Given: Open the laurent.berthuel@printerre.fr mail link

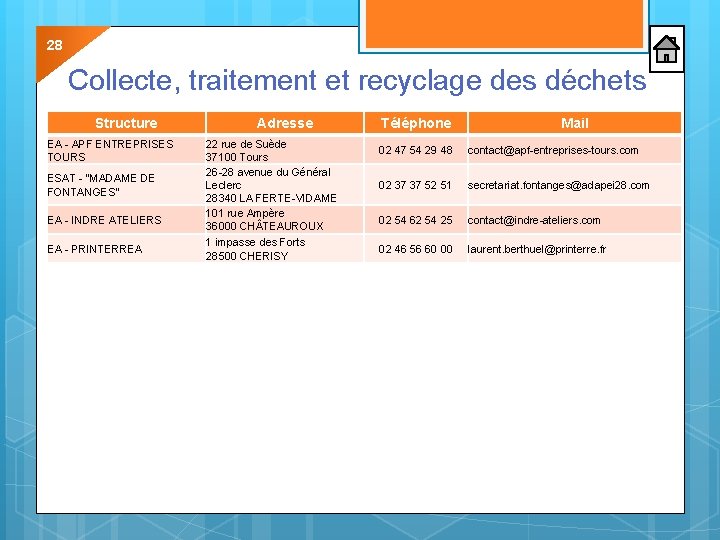Looking at the screenshot, I should [537, 249].
